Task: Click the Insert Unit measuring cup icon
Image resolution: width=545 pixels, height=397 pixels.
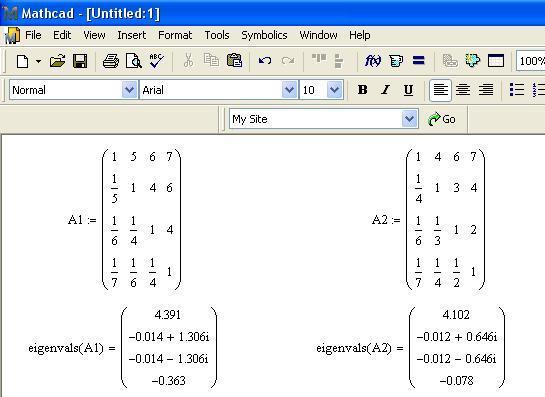Action: (x=396, y=61)
